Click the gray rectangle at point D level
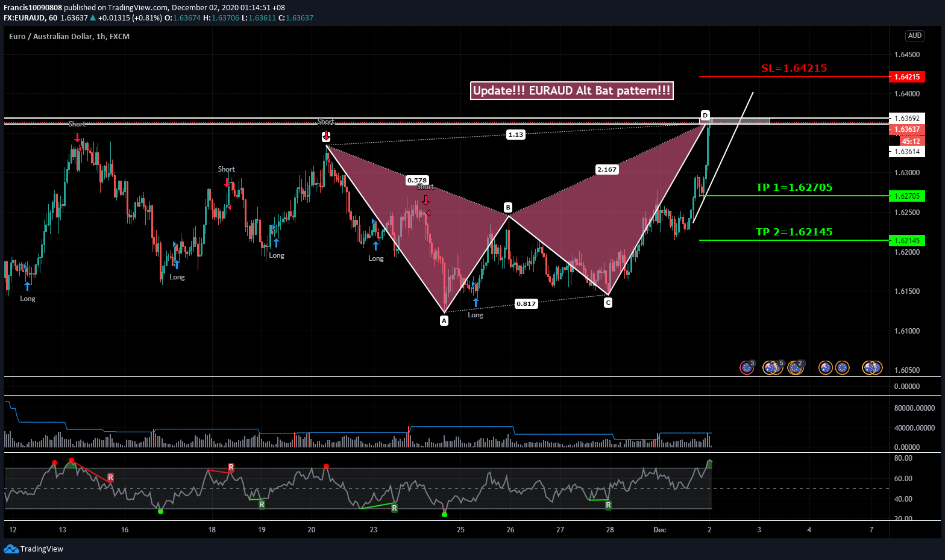The width and height of the screenshot is (945, 560). tap(735, 121)
